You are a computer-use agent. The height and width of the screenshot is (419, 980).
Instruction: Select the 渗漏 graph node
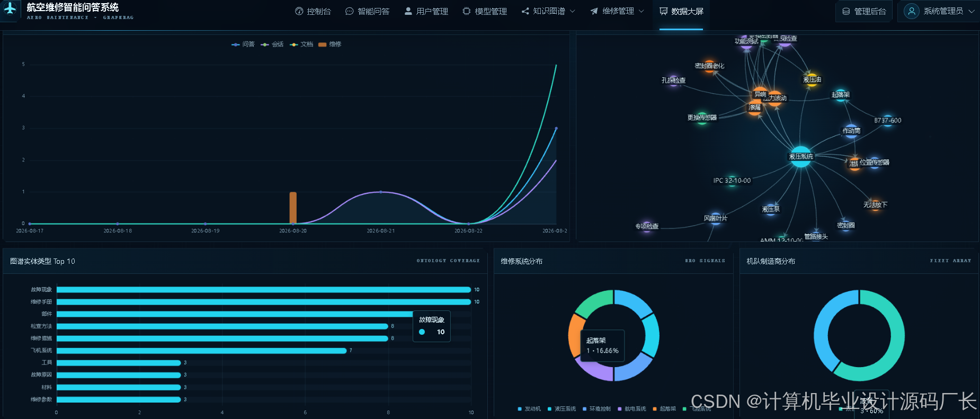(x=755, y=108)
